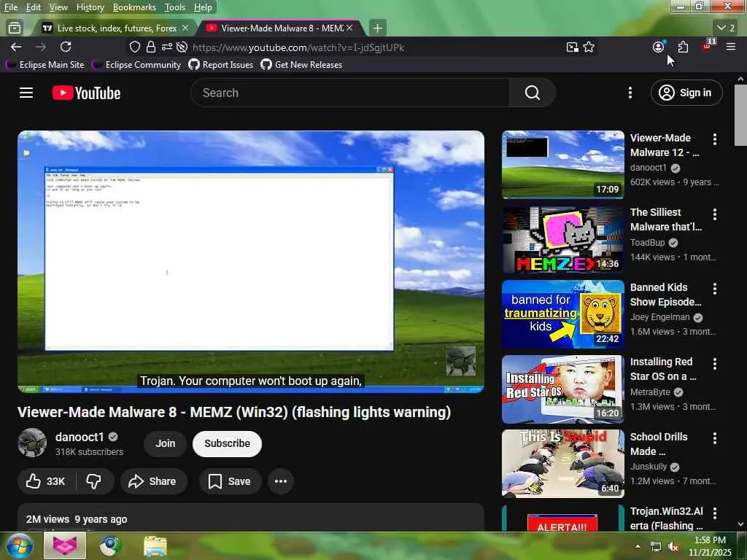The height and width of the screenshot is (560, 747).
Task: Open the Eclipse Community bookmark
Action: pos(137,64)
